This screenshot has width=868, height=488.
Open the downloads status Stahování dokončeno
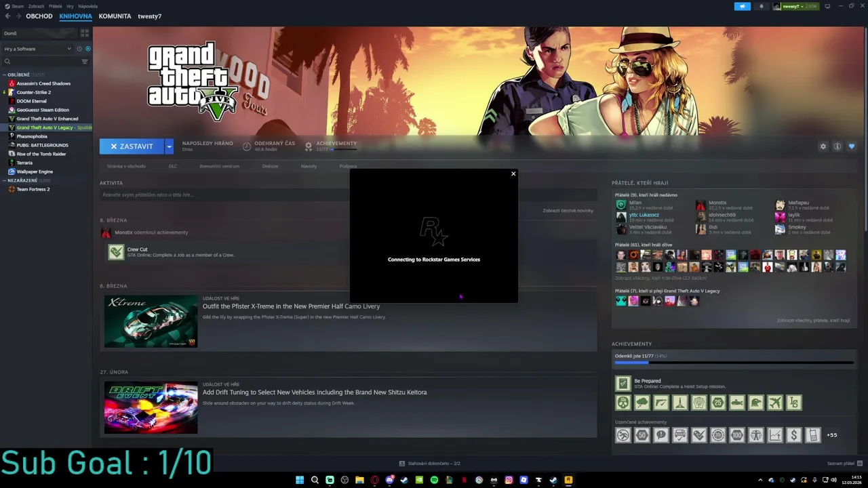430,464
